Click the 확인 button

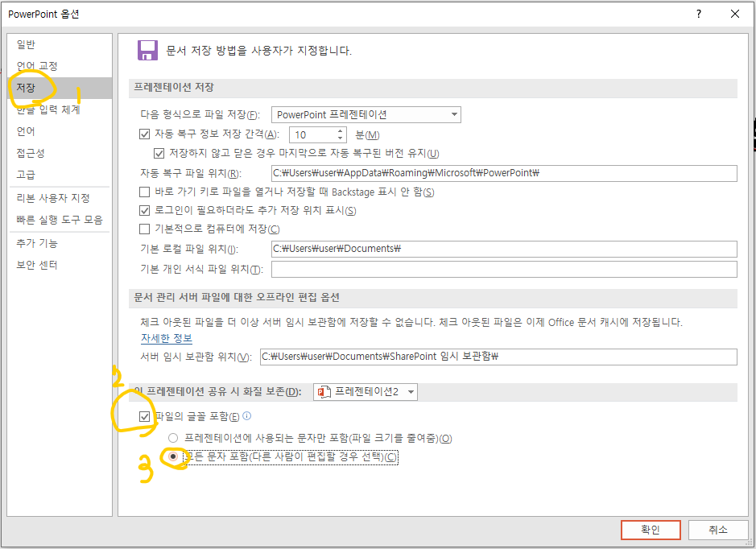point(651,530)
